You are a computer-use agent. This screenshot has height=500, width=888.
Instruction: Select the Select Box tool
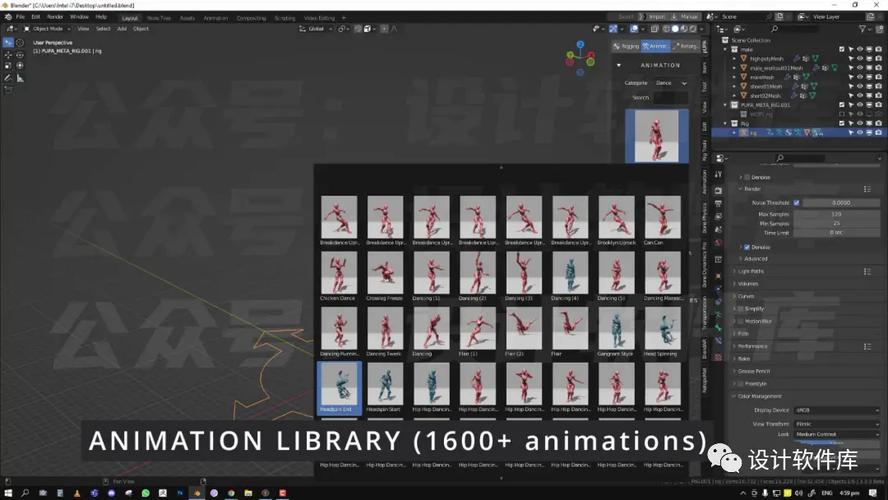(8, 42)
